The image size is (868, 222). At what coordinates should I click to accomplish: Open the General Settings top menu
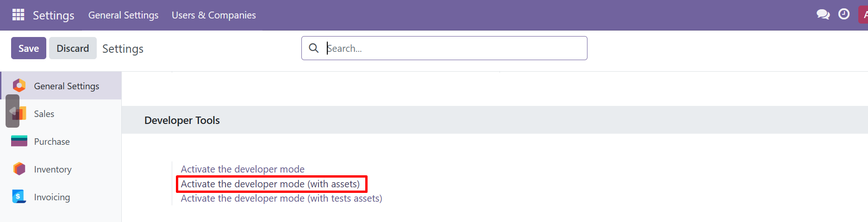click(123, 15)
